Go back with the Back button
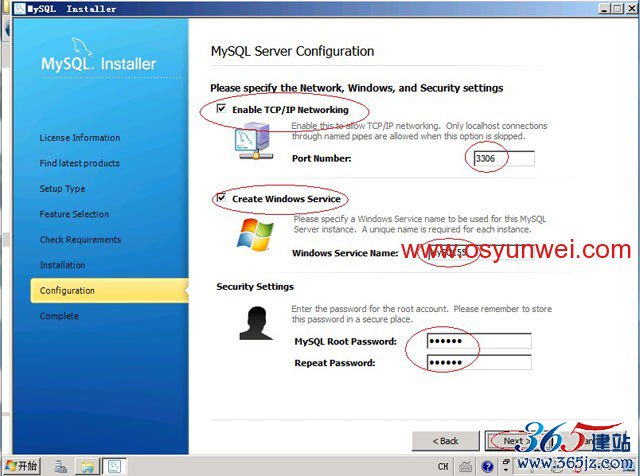This screenshot has width=640, height=476. point(445,441)
